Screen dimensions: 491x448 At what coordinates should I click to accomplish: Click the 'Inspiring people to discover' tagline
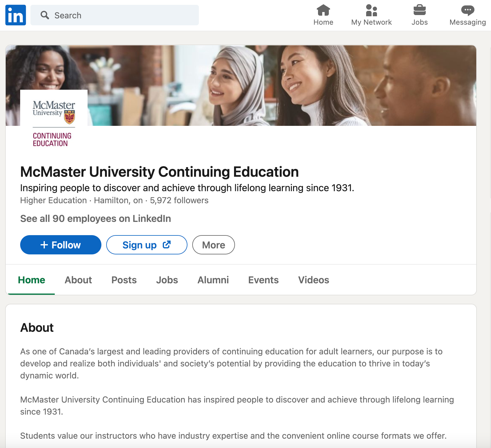(187, 188)
